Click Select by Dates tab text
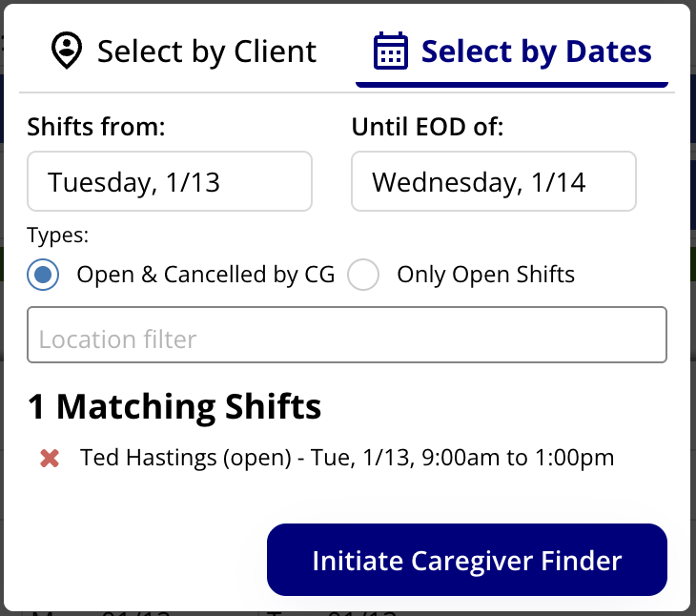The image size is (696, 616). point(537,51)
